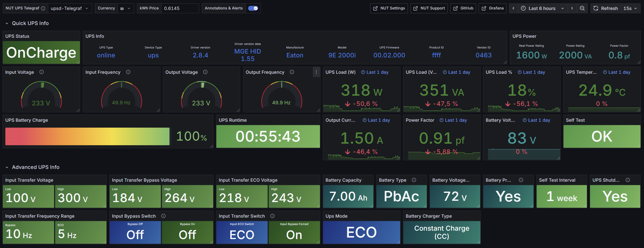Click the zoom out time range icon
Image resolution: width=644 pixels, height=248 pixels.
(582, 8)
